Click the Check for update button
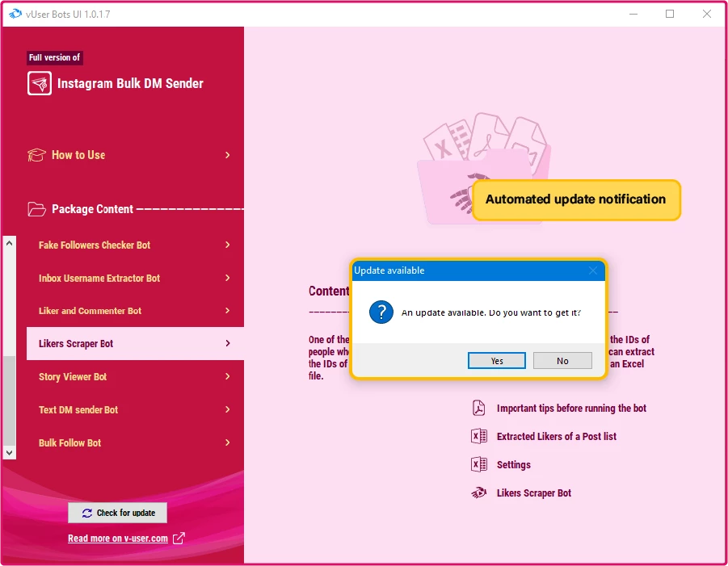The height and width of the screenshot is (566, 728). pos(117,513)
